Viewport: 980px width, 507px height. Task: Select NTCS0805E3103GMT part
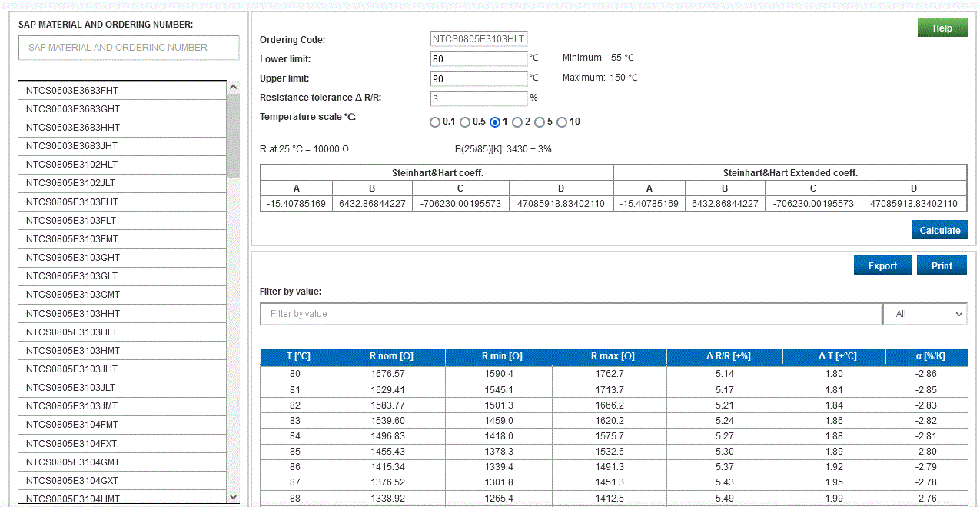(x=122, y=295)
